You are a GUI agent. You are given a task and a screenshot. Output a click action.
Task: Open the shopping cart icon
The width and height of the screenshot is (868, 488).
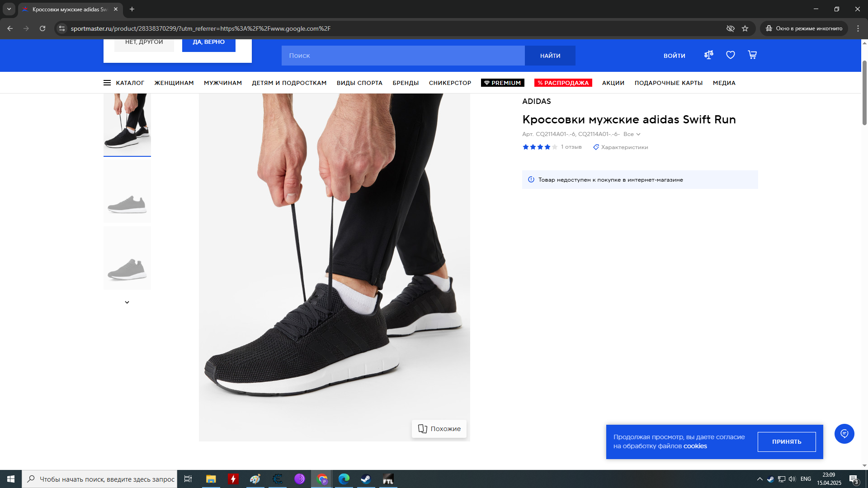click(752, 55)
